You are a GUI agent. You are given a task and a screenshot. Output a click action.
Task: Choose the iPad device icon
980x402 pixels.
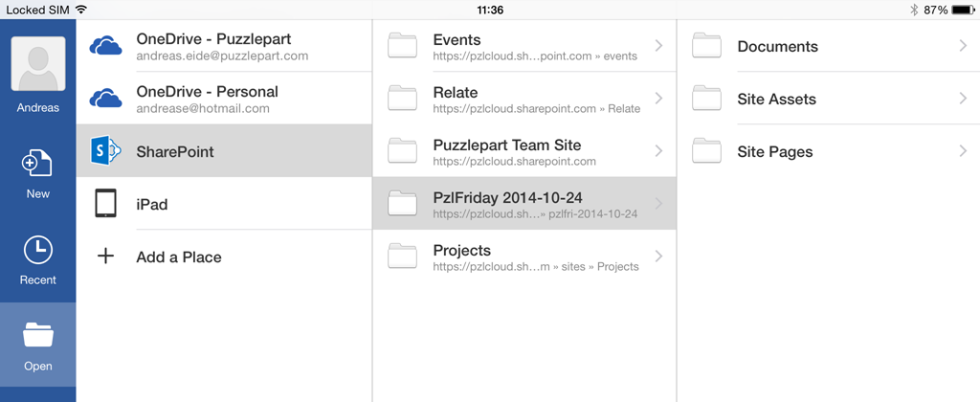(105, 204)
